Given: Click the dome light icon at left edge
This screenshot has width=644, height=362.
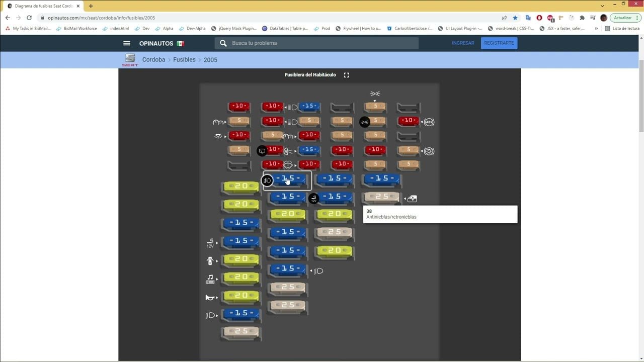Looking at the screenshot, I should pos(218,136).
